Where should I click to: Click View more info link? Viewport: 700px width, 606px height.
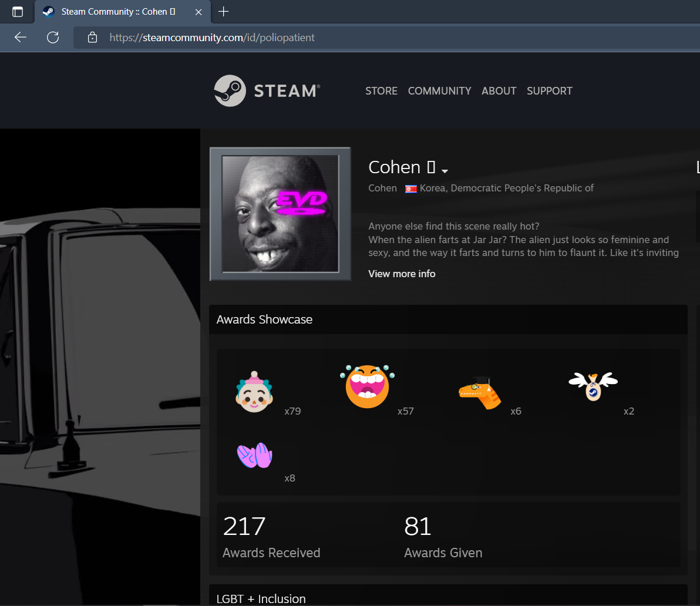click(401, 274)
